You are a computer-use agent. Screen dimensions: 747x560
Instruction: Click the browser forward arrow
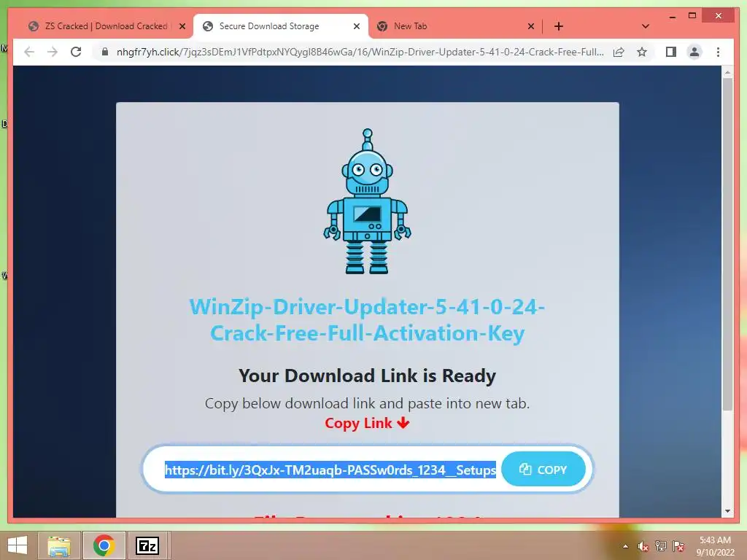click(x=53, y=52)
